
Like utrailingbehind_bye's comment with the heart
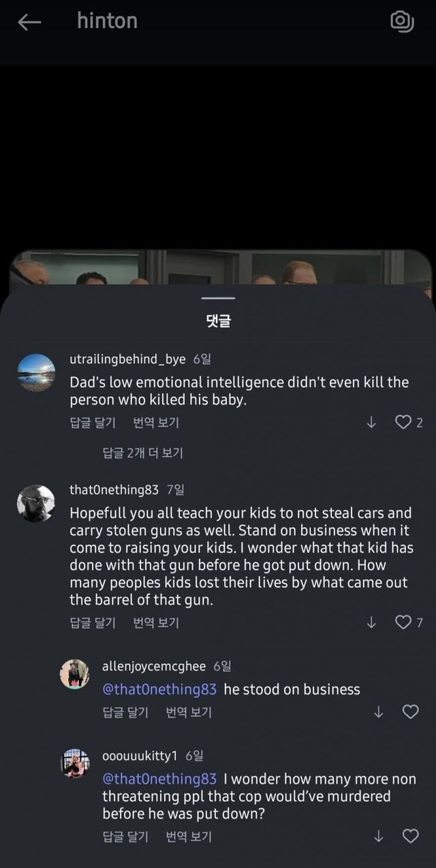pos(404,423)
